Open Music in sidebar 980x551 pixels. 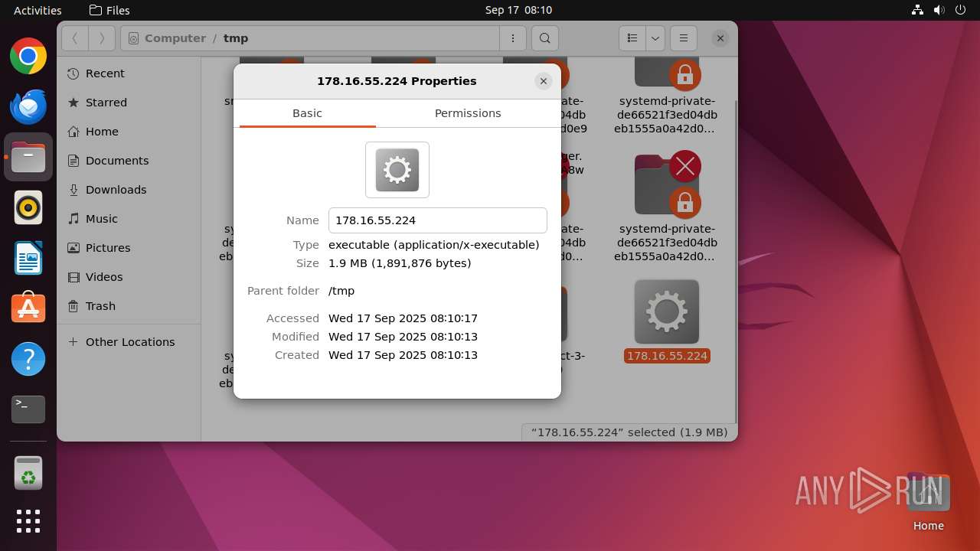[x=129, y=219]
